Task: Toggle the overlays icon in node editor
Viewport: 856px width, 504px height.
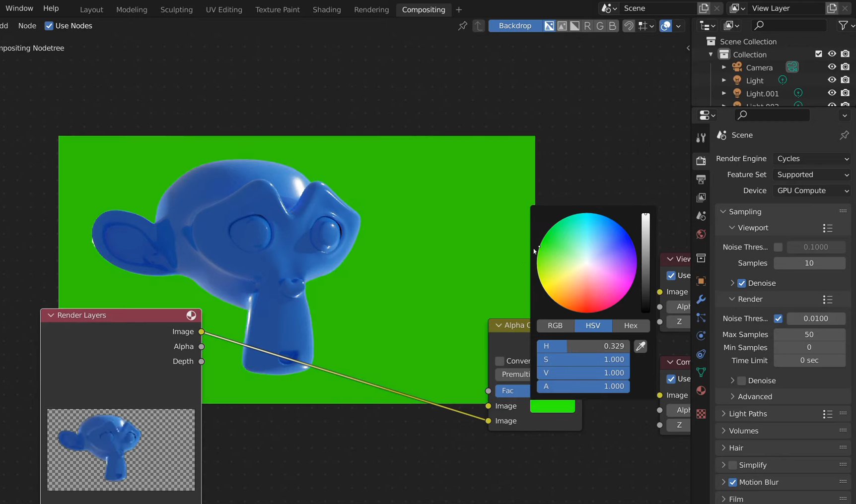Action: pyautogui.click(x=666, y=26)
